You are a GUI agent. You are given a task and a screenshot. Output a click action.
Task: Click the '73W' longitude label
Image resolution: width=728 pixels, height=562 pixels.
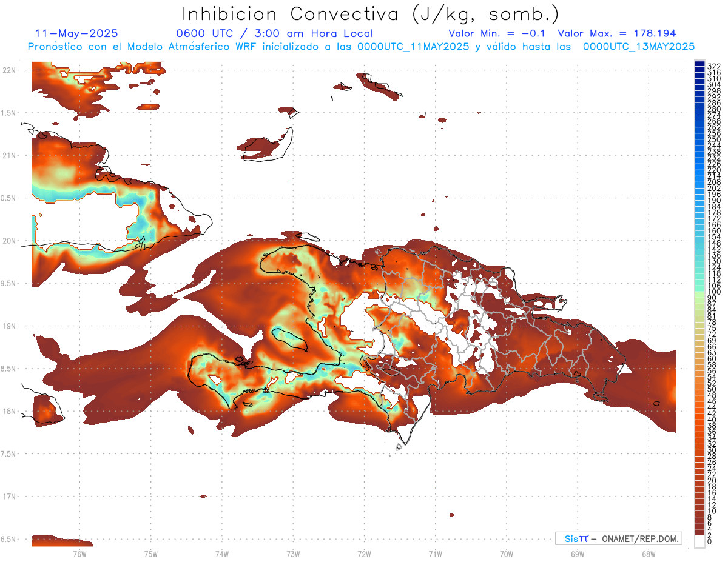(293, 554)
